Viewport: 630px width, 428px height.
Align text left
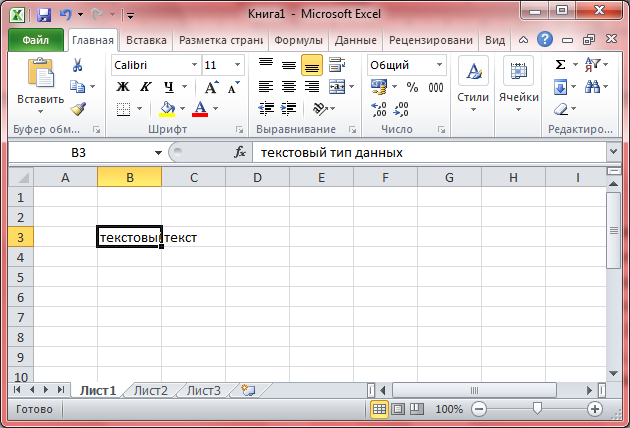tap(266, 87)
